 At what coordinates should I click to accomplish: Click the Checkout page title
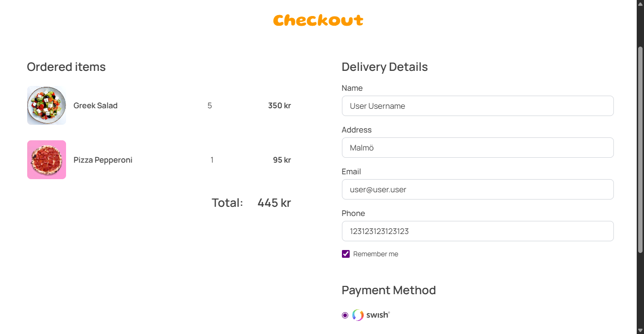point(318,20)
